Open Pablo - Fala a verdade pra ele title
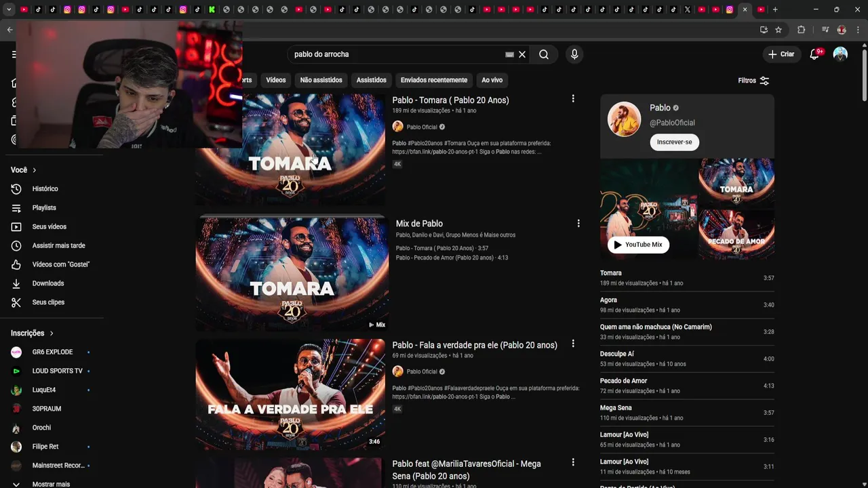Viewport: 868px width, 488px height. 475,345
